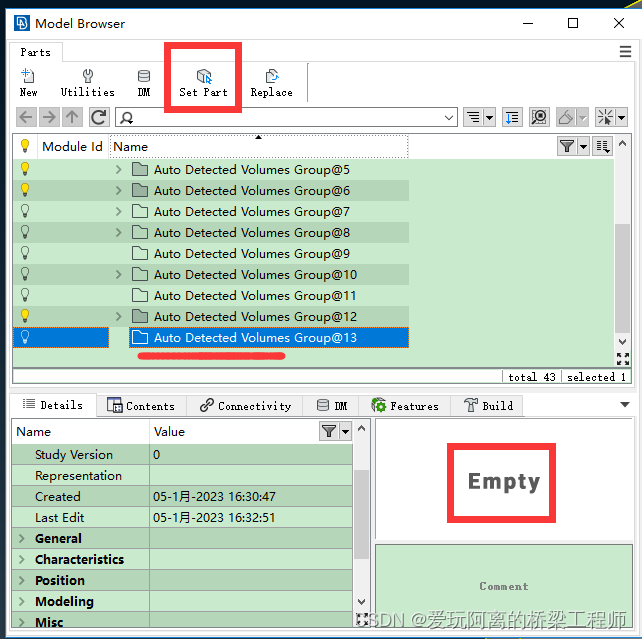Expand the Position details section
This screenshot has width=642, height=639.
tap(22, 580)
